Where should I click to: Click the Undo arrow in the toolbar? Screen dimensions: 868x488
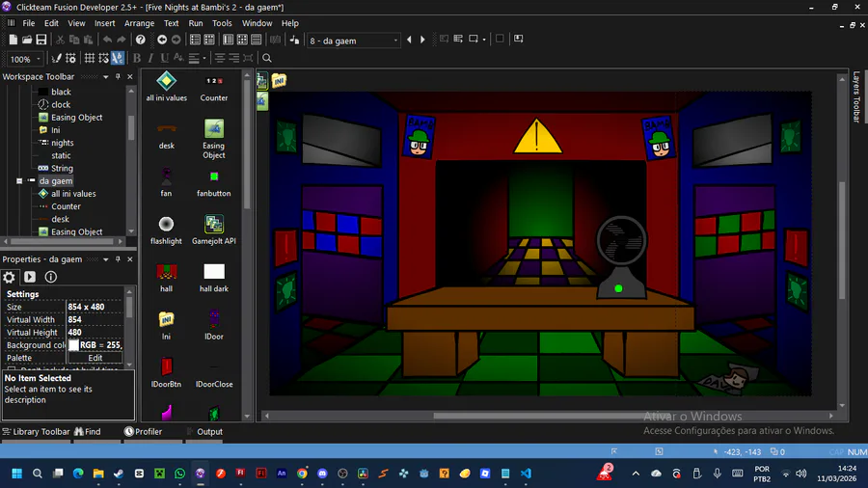[x=107, y=40]
